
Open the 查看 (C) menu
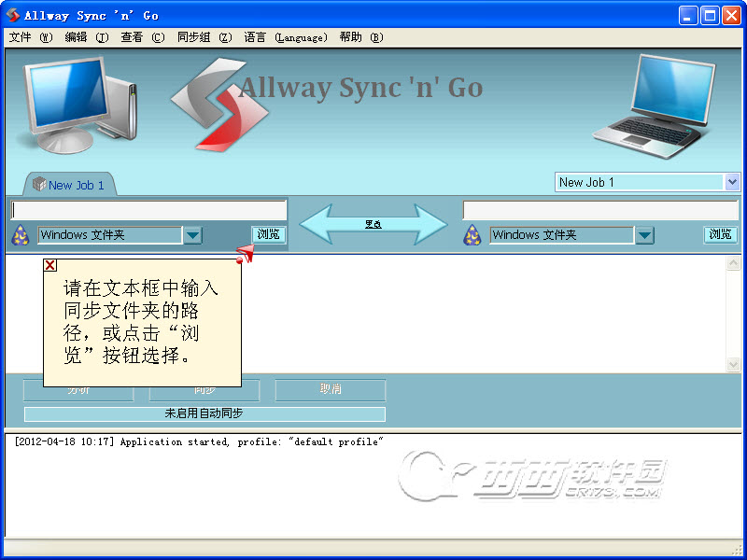click(x=143, y=37)
